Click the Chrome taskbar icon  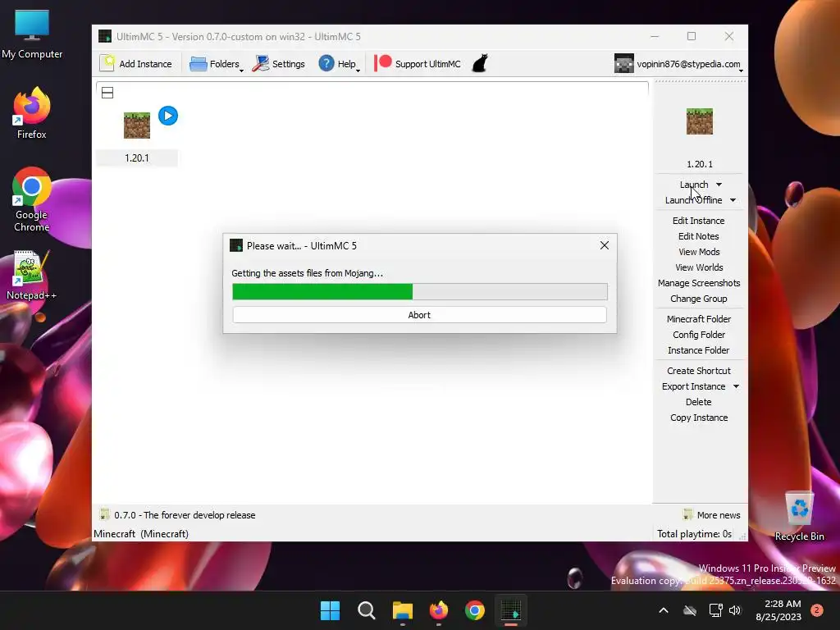point(475,610)
